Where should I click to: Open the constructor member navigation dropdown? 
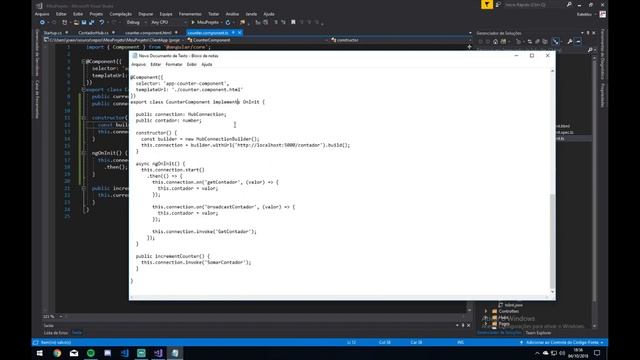coord(400,40)
